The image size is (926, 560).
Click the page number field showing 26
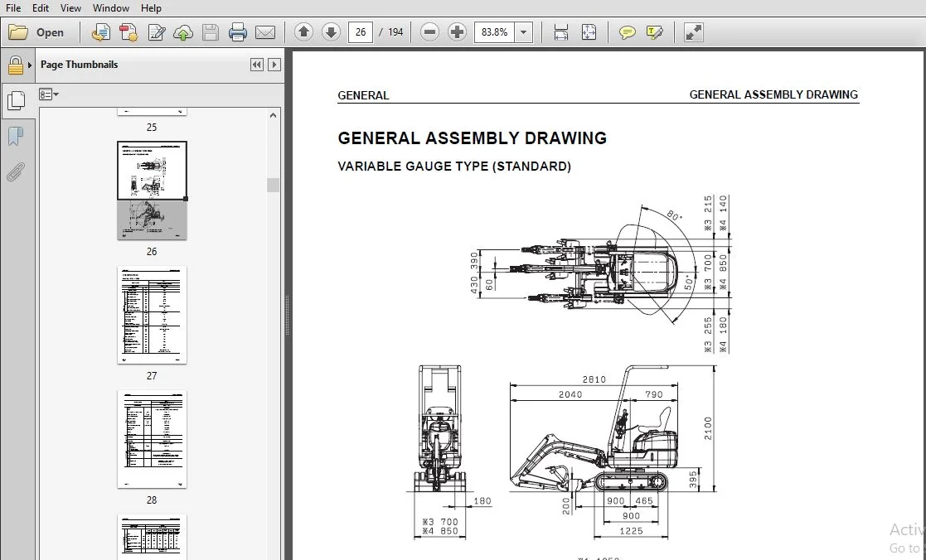(x=361, y=31)
